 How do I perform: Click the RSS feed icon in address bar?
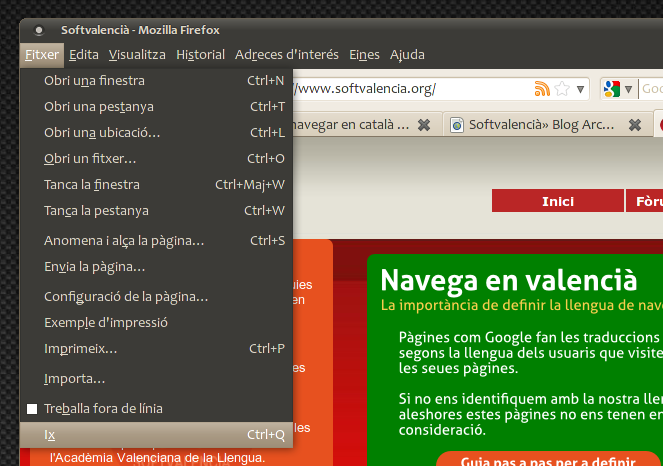(542, 89)
